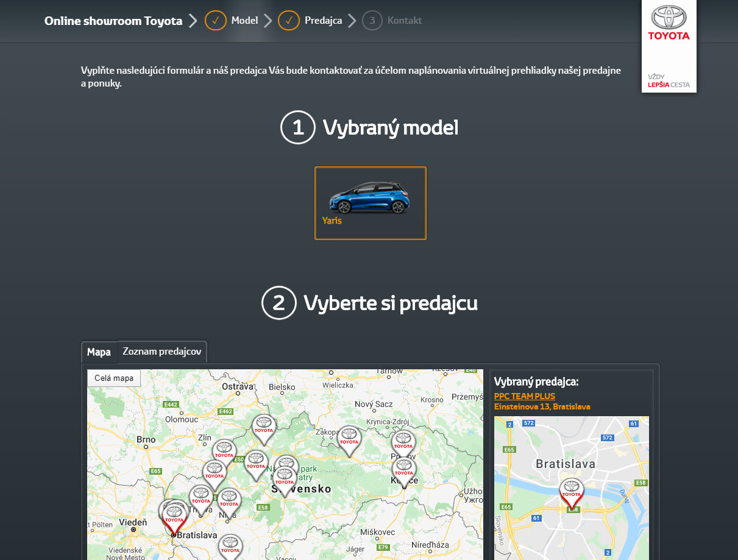This screenshot has height=560, width=738.
Task: Open the Zoznam predajcov tab
Action: (x=162, y=352)
